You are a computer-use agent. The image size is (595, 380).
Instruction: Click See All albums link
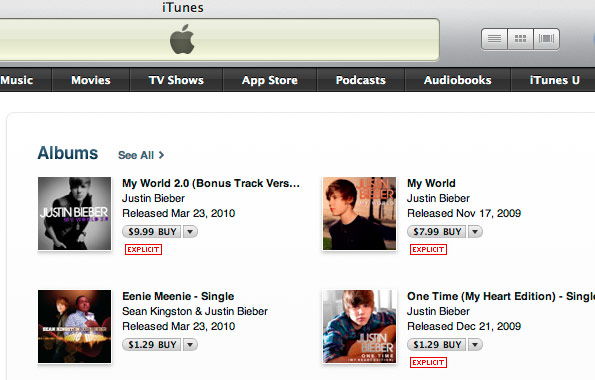141,155
